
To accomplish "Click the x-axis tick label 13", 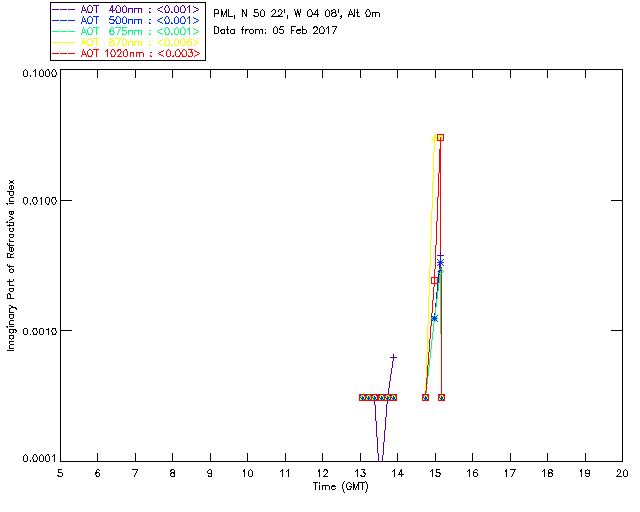I will [360, 473].
